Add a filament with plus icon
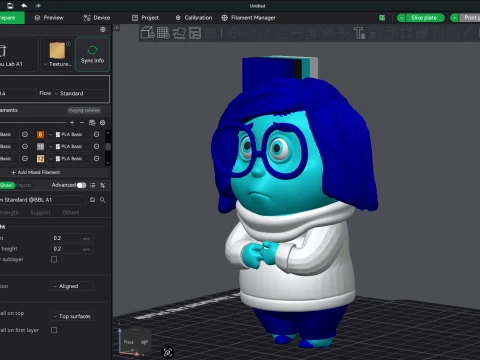480x360 pixels. [72, 123]
